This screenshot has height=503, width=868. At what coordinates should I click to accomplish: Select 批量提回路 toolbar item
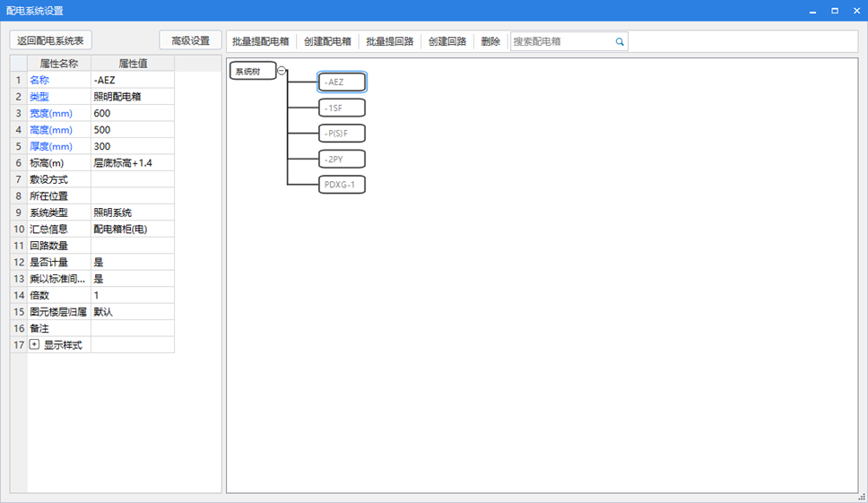tap(389, 41)
